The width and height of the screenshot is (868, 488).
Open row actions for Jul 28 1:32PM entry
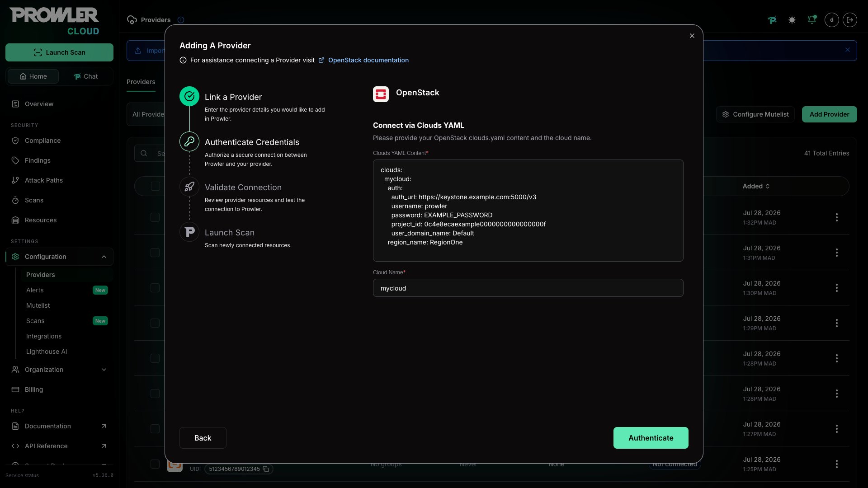click(837, 217)
